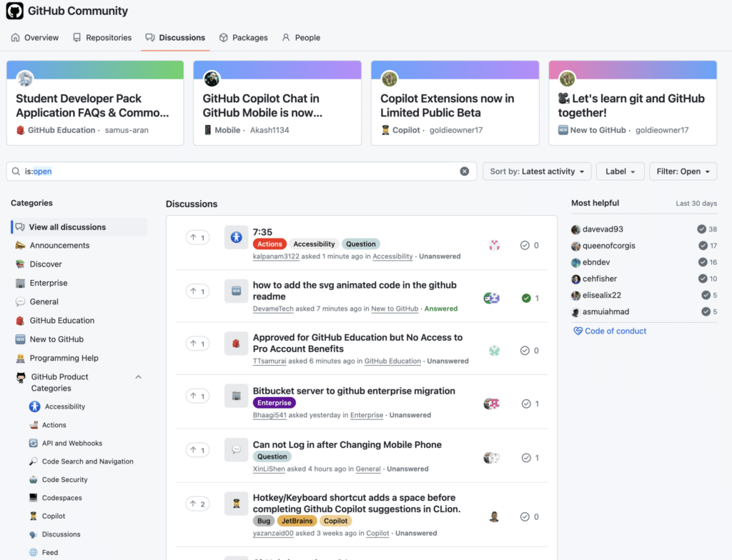Open the Sort by Latest activity dropdown
732x560 pixels.
click(536, 171)
